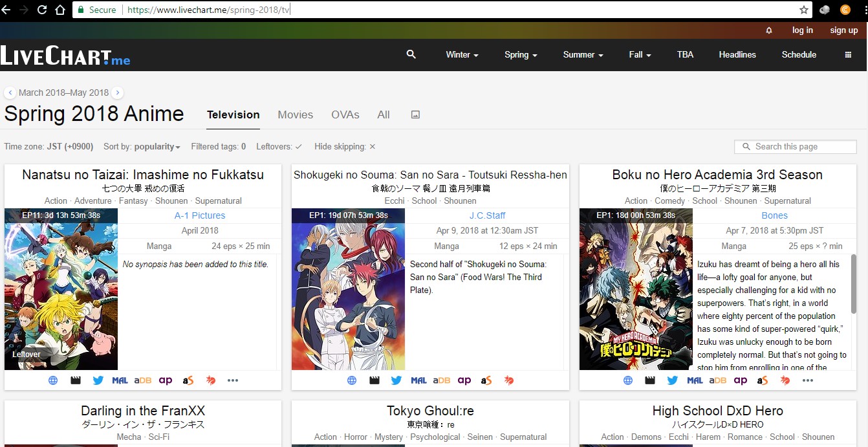The image size is (868, 447).
Task: Open the Shokugeki no Souma poster image
Action: click(348, 289)
